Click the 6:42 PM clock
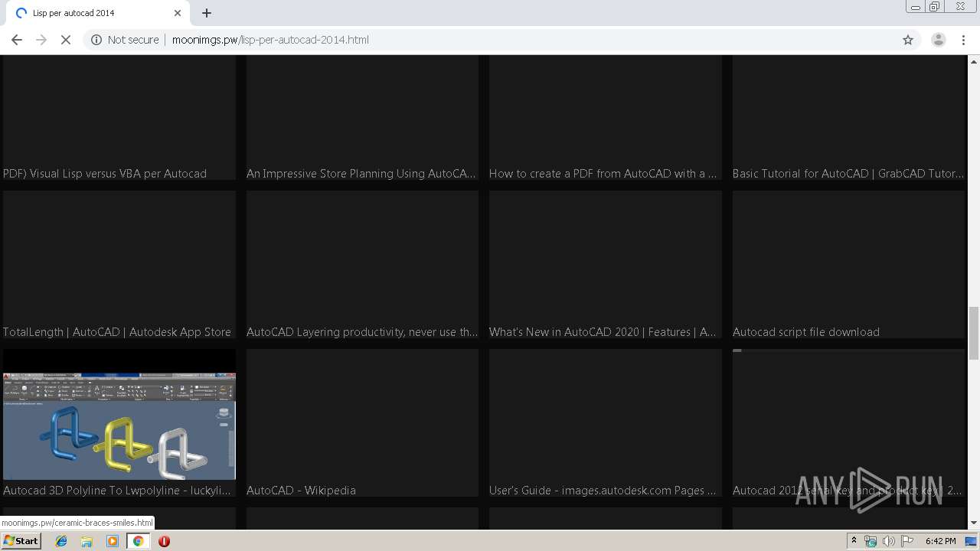 [940, 541]
